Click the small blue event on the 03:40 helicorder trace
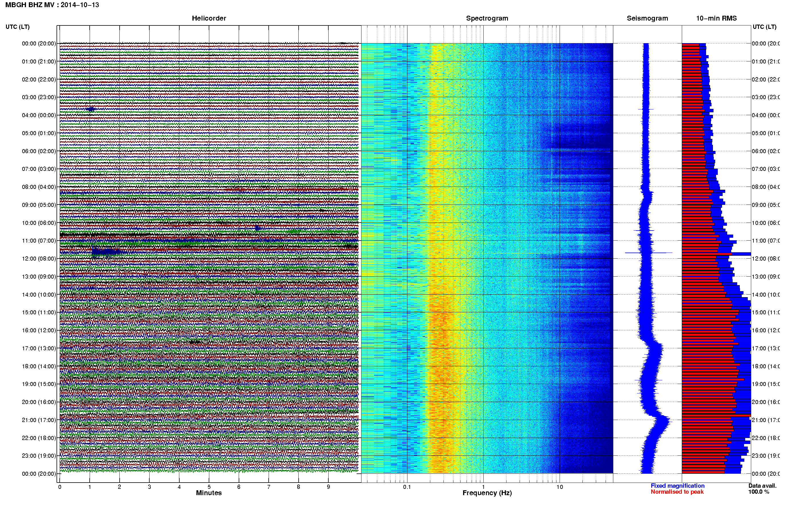The width and height of the screenshot is (812, 508). (90, 109)
